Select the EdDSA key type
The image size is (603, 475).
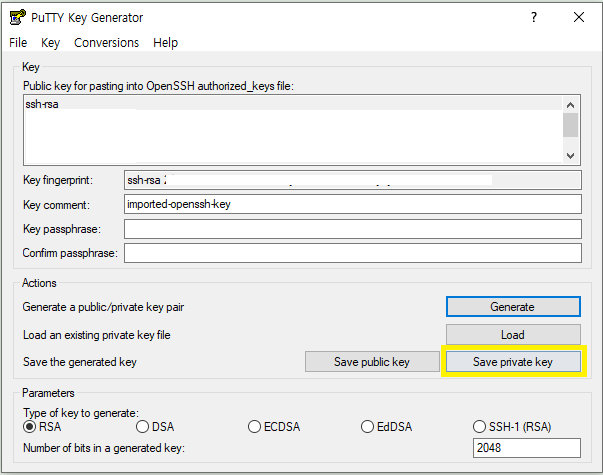(386, 427)
